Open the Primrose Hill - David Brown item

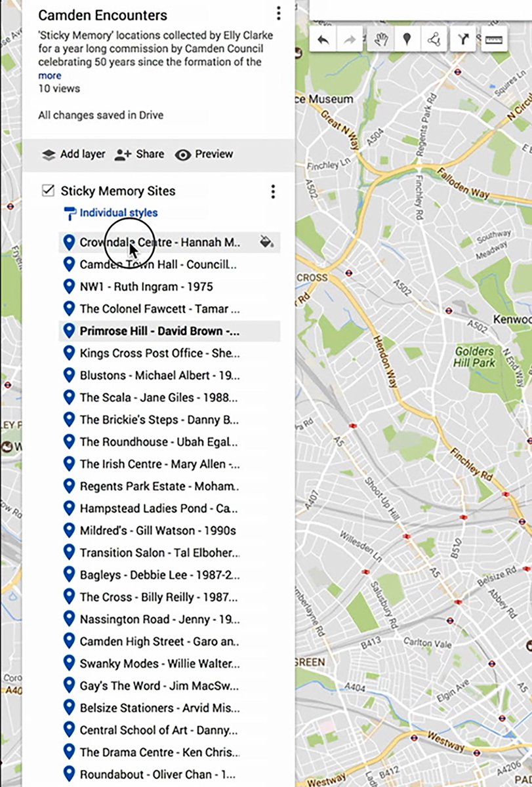(170, 331)
